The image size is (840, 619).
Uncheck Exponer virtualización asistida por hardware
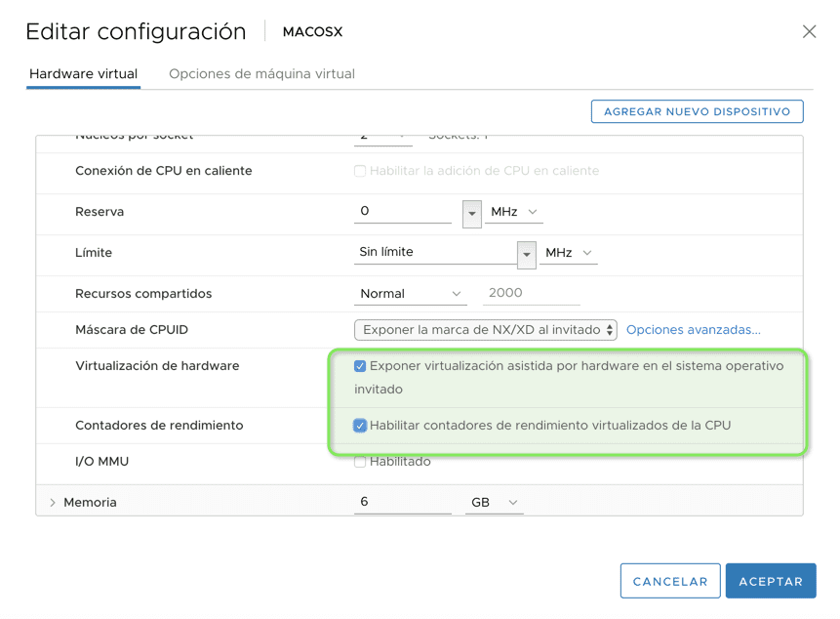pos(360,366)
